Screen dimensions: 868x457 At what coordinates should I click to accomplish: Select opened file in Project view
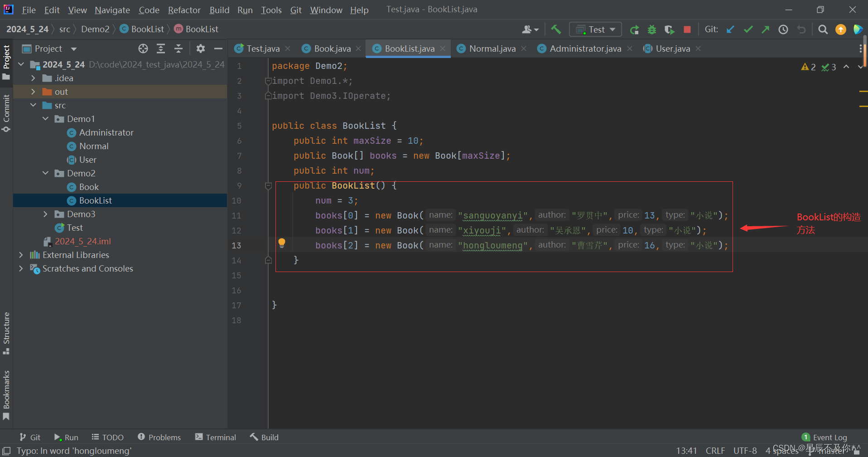143,49
